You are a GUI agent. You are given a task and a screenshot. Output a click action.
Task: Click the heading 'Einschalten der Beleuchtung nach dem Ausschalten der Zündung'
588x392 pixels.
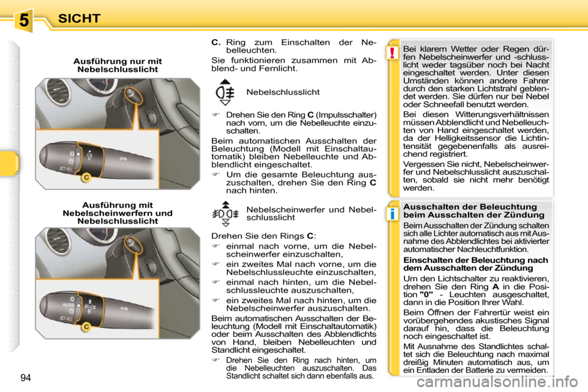pos(476,264)
